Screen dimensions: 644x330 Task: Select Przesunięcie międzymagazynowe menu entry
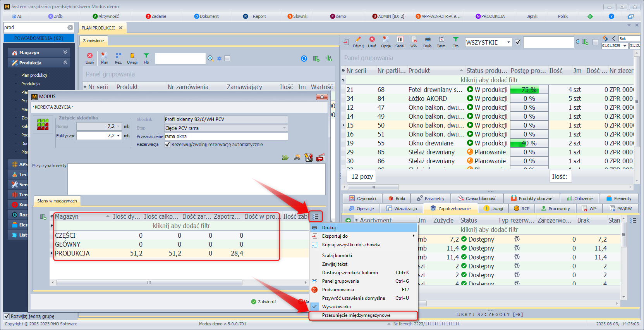click(x=356, y=315)
